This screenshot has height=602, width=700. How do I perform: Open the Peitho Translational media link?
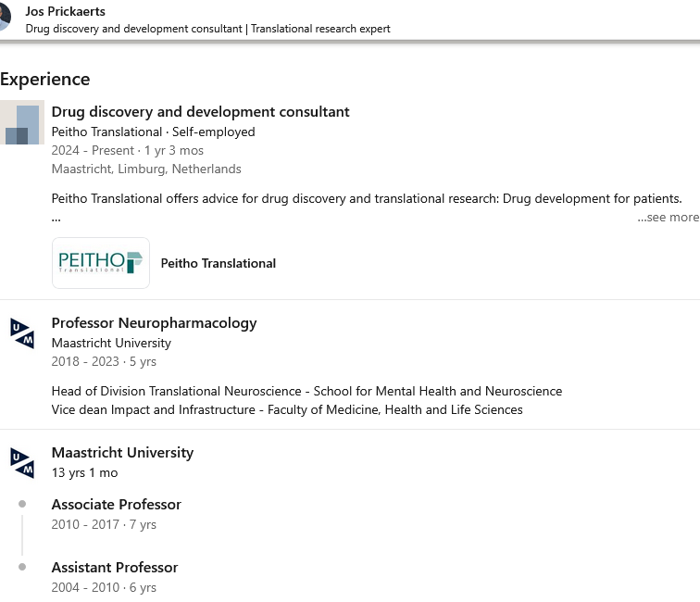(219, 263)
